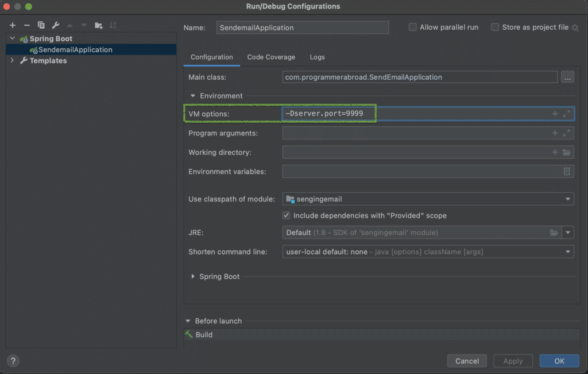Screen dimensions: 588x374
Task: Remove the selected configuration using the minus icon
Action: coord(26,25)
